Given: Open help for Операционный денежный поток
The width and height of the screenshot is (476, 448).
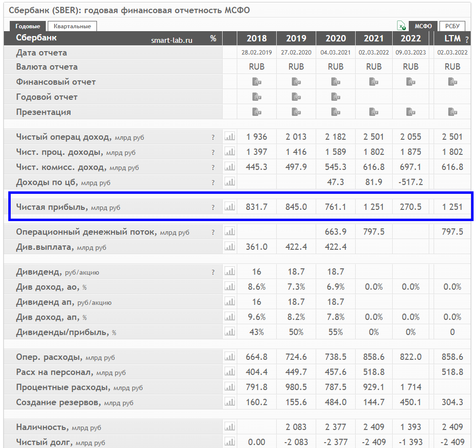Looking at the screenshot, I should pyautogui.click(x=213, y=233).
